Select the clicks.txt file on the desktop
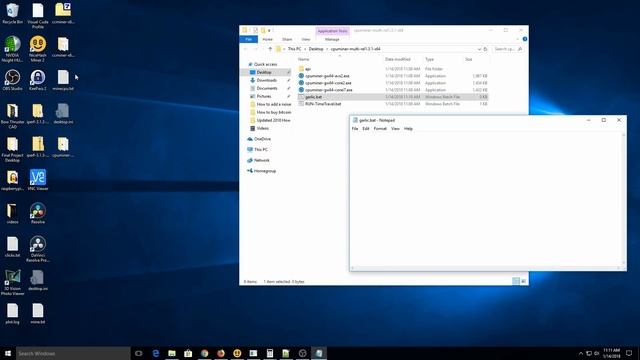Viewport: 640px width, 360px height. click(12, 247)
